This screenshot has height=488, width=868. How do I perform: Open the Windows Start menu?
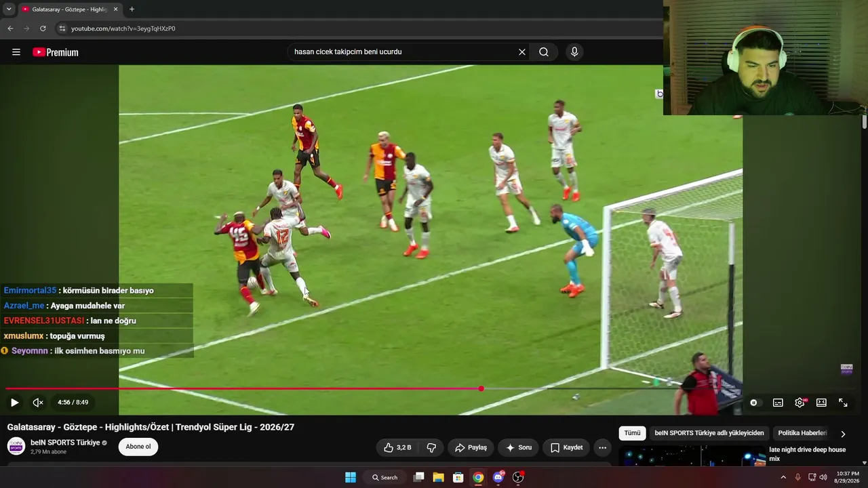351,477
